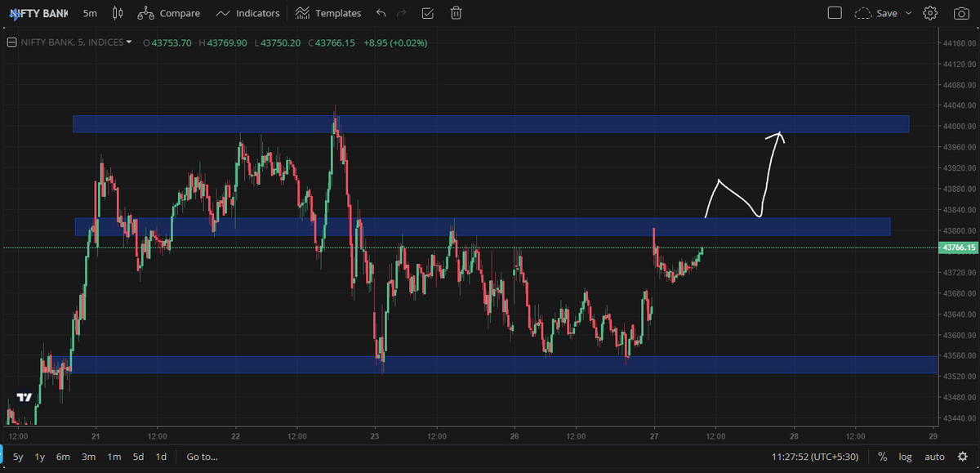Click the change value +8.95 (+0.02%)
This screenshot has width=980, height=473.
pyautogui.click(x=395, y=42)
